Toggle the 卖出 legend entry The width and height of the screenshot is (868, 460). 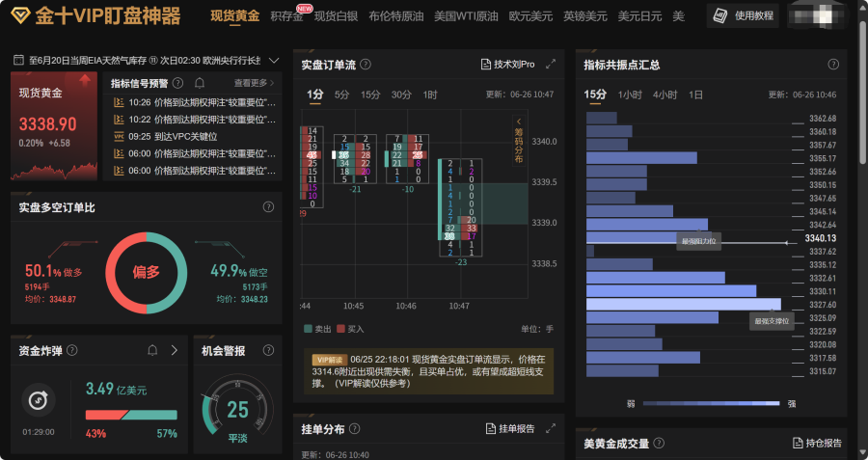[317, 329]
